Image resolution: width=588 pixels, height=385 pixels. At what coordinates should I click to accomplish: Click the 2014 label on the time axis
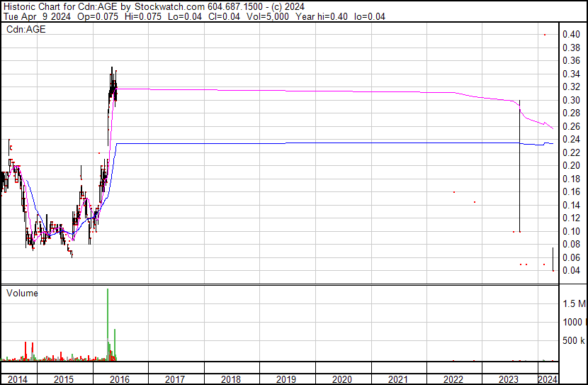click(x=16, y=379)
